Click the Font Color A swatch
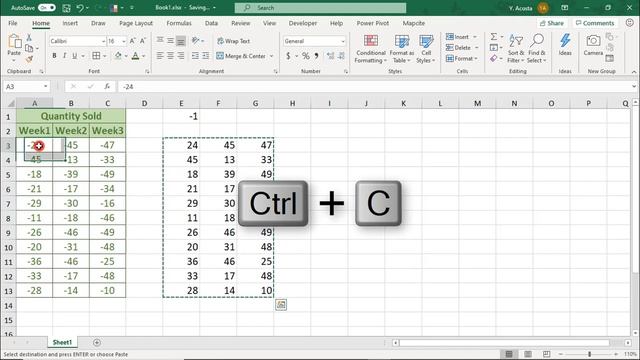The width and height of the screenshot is (640, 360). (x=136, y=56)
